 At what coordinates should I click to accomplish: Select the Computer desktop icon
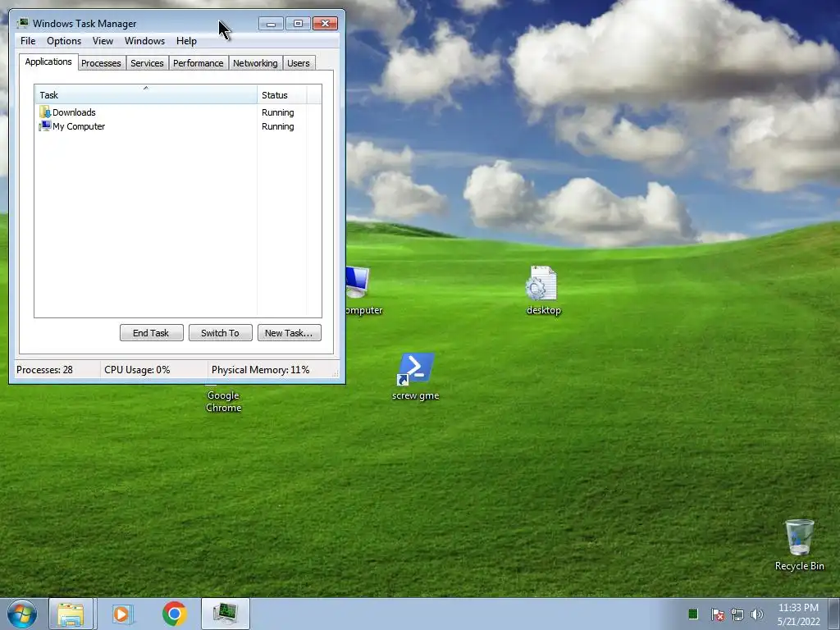pos(363,290)
